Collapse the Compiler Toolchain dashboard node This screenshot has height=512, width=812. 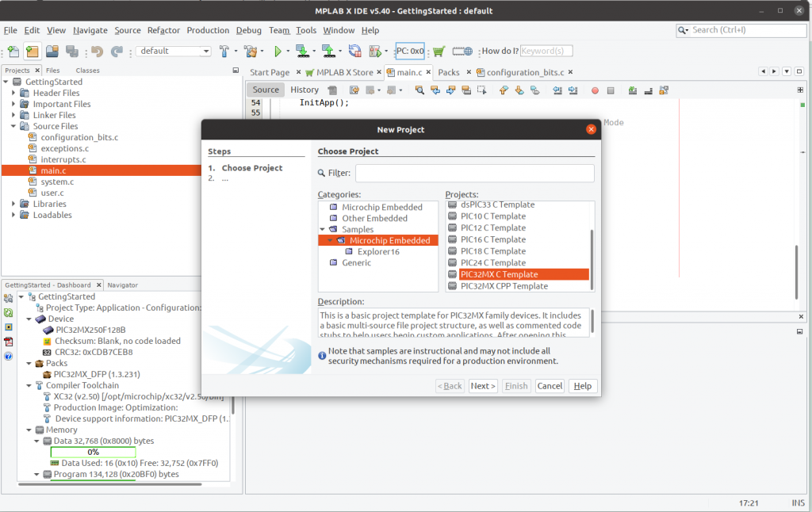click(29, 386)
